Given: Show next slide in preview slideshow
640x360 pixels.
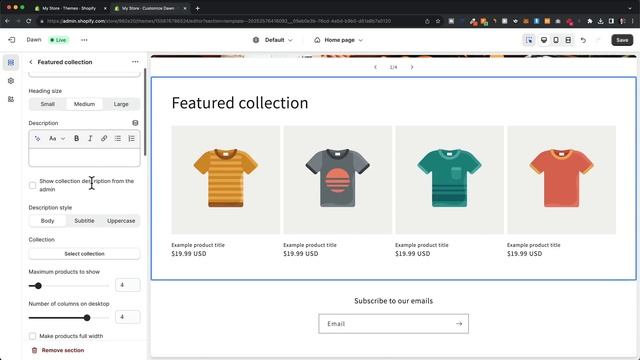Looking at the screenshot, I should [x=412, y=67].
